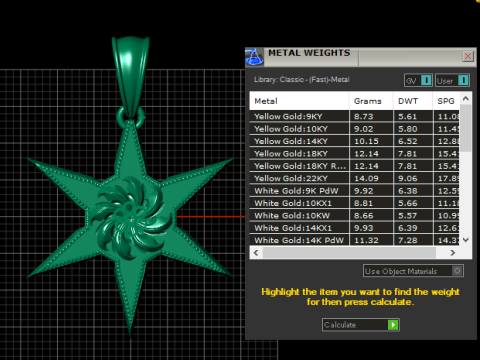Select the Yellow Gold:10KY row
This screenshot has width=480, height=360.
tap(354, 129)
